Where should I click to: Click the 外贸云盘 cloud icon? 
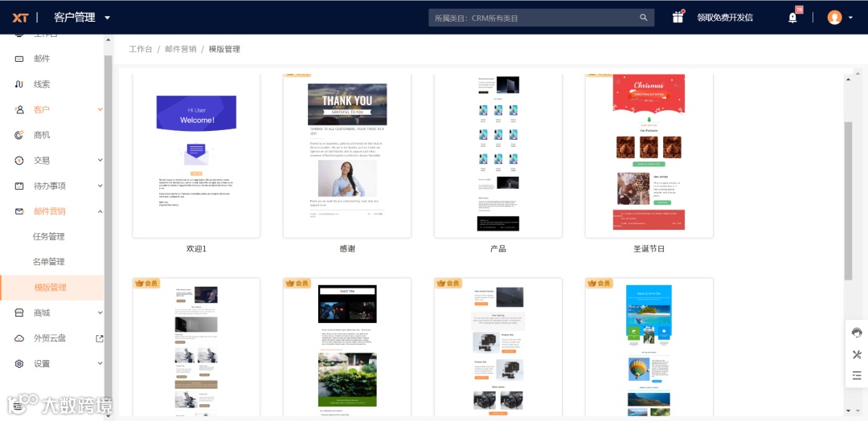pos(19,338)
